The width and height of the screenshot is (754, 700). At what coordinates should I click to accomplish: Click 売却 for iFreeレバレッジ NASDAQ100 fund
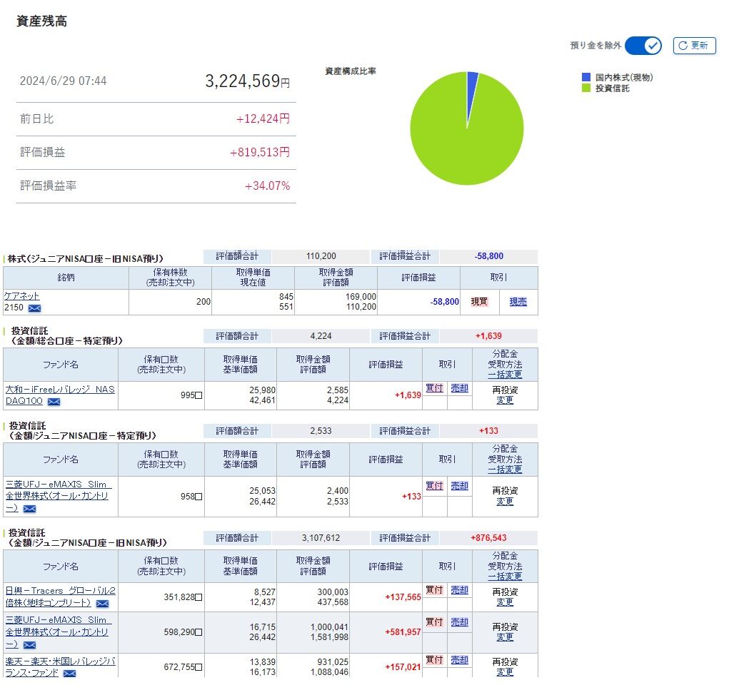pyautogui.click(x=459, y=388)
